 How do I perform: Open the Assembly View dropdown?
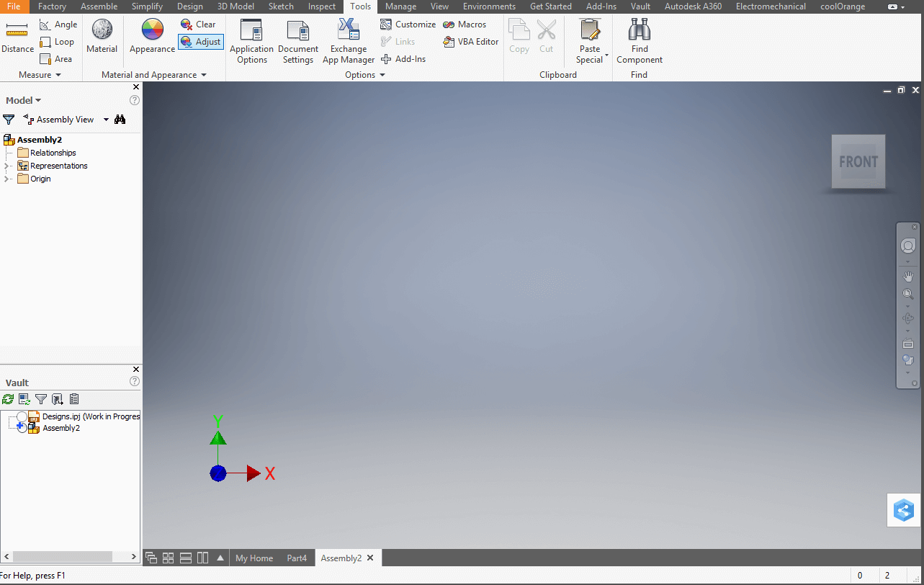pyautogui.click(x=106, y=120)
